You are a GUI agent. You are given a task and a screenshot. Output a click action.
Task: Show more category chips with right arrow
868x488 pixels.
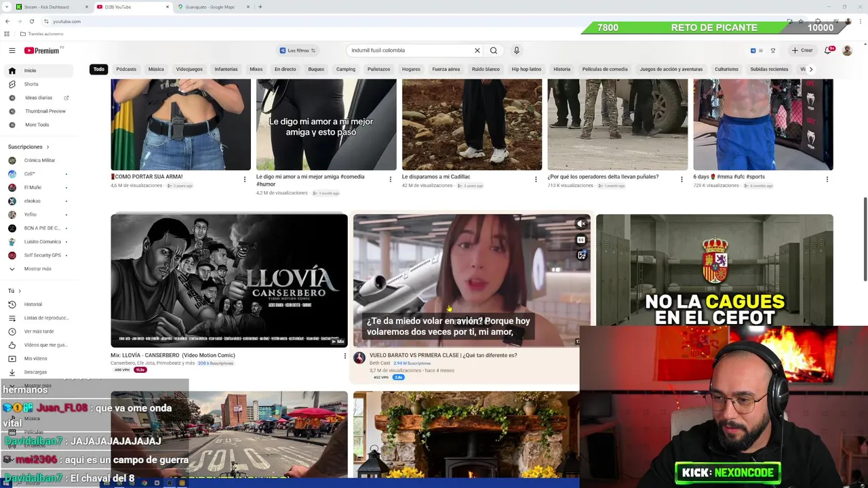810,69
